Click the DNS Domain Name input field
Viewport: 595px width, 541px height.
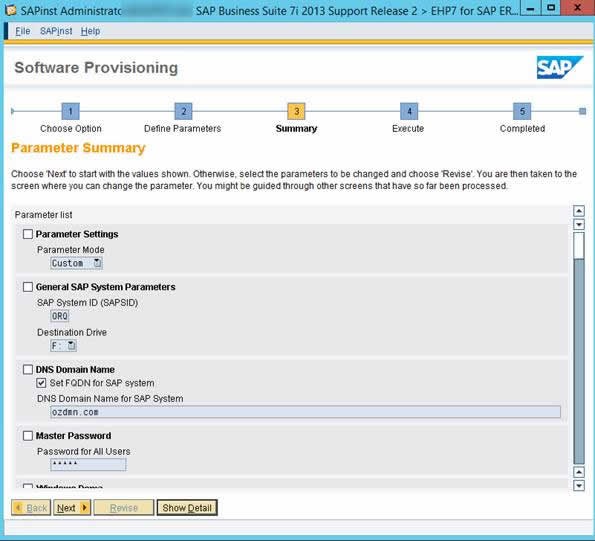305,412
